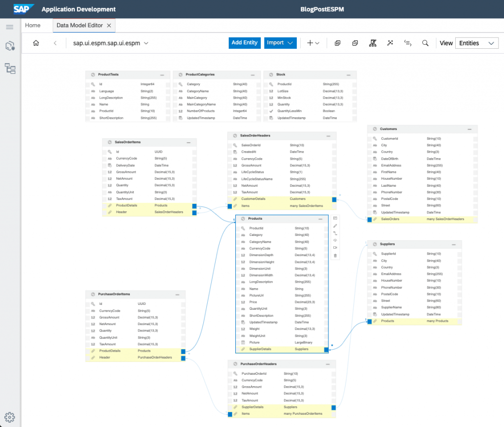Select CustomerDetails association in SalesOrderHeaders

(282, 199)
